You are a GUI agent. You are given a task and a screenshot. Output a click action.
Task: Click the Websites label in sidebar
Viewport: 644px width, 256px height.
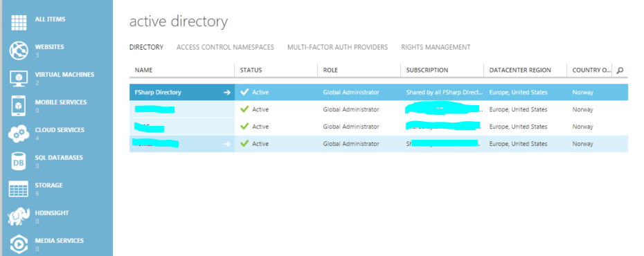click(x=49, y=47)
